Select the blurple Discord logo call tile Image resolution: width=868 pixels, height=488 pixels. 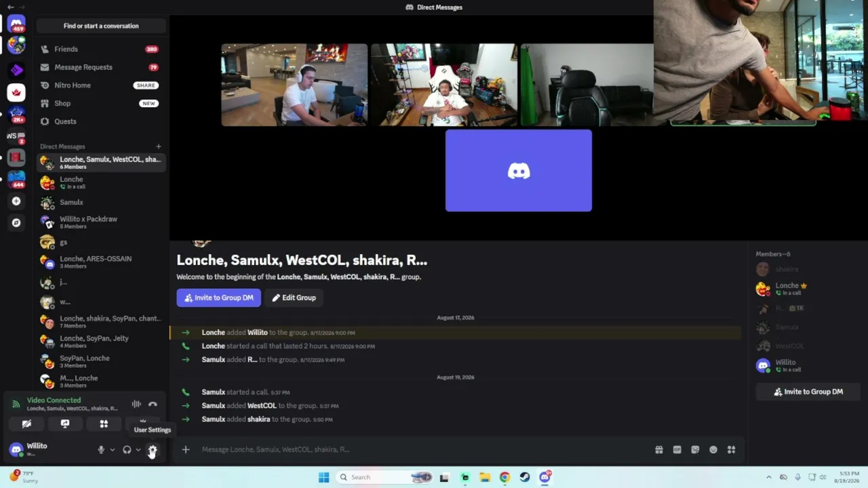point(519,171)
